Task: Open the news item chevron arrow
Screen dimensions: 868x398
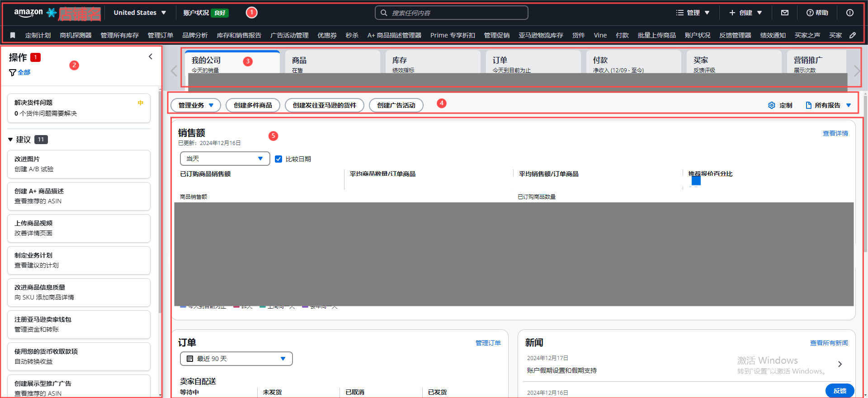Action: point(840,364)
